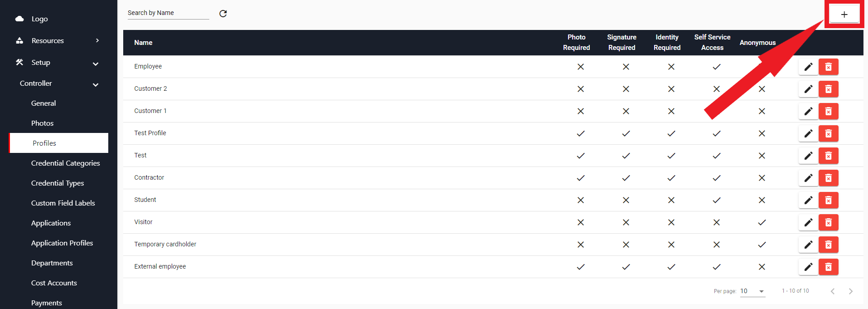Open the Per page dropdown
868x309 pixels.
tap(752, 291)
